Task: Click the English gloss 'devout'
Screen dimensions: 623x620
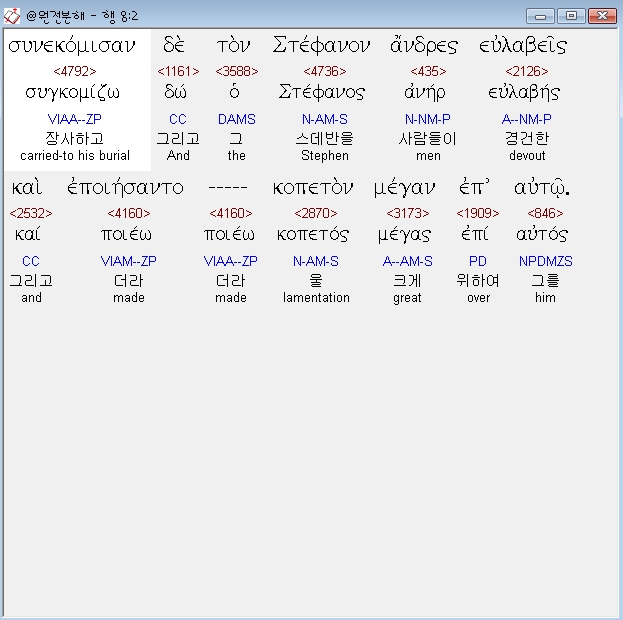Action: click(527, 155)
